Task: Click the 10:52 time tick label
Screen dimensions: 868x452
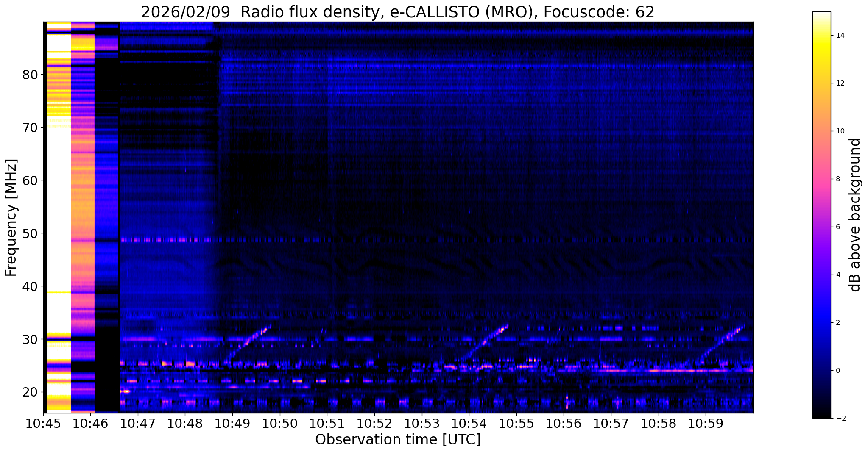Action: coord(374,423)
